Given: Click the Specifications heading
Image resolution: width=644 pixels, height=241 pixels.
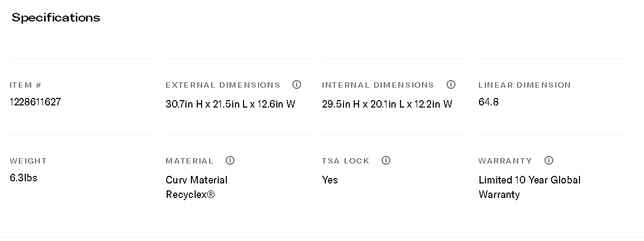Looking at the screenshot, I should coord(56,18).
